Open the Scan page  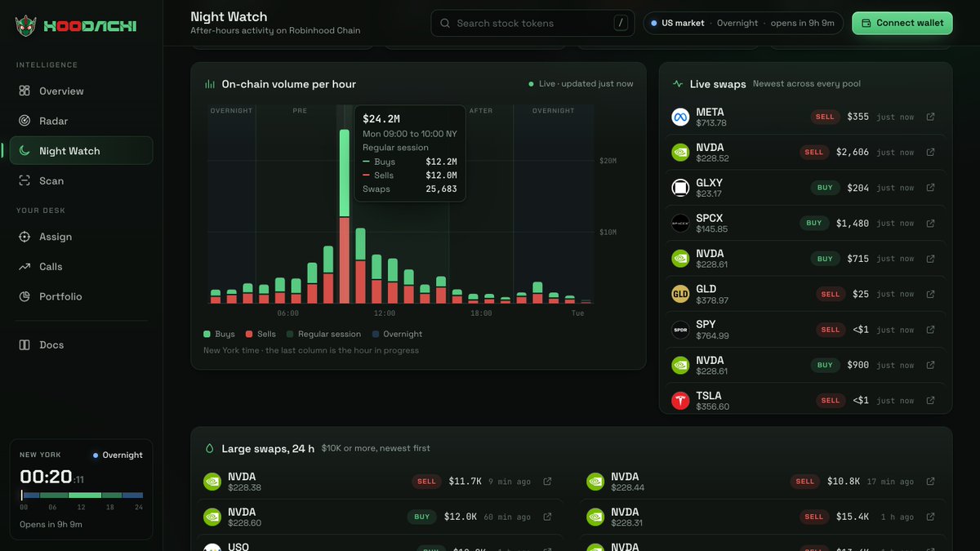point(81,180)
